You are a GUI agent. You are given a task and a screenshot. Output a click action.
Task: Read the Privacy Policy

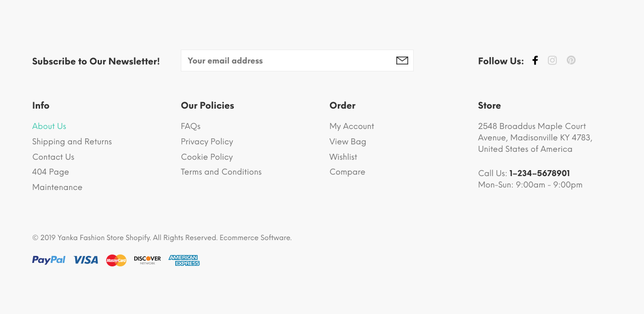207,141
